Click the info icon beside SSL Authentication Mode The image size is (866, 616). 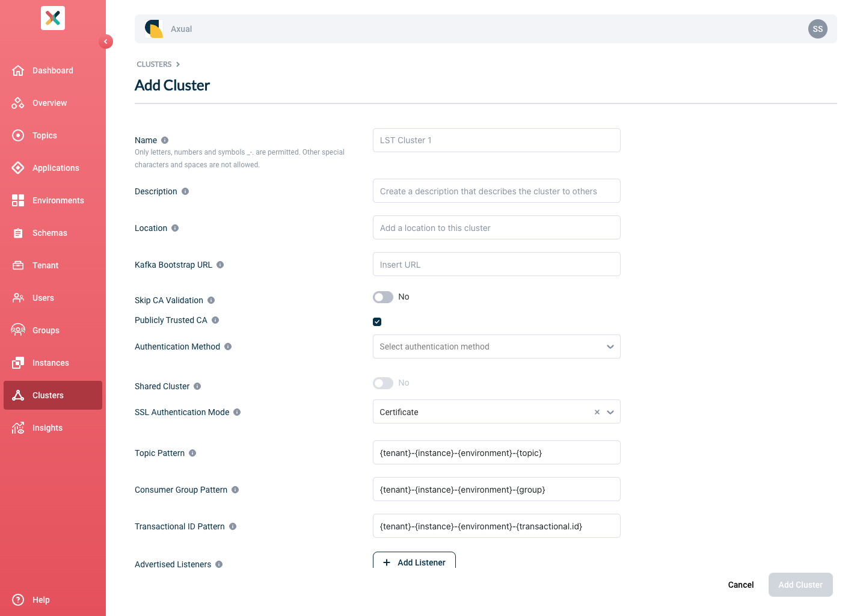(x=237, y=412)
